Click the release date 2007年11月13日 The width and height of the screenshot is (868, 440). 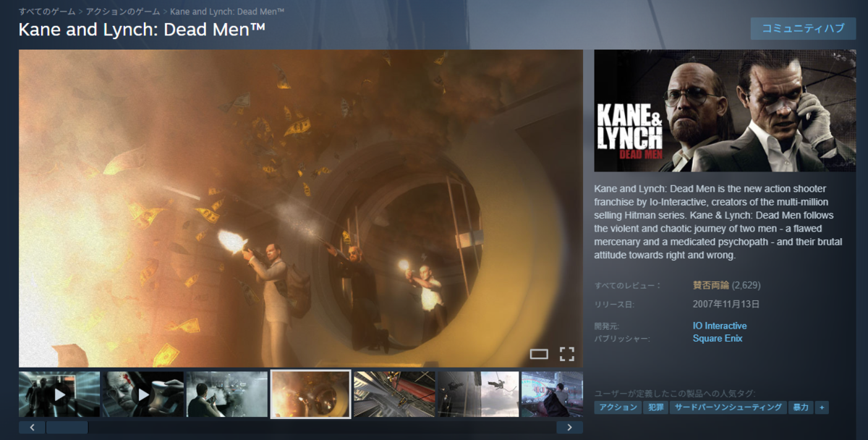pyautogui.click(x=726, y=304)
